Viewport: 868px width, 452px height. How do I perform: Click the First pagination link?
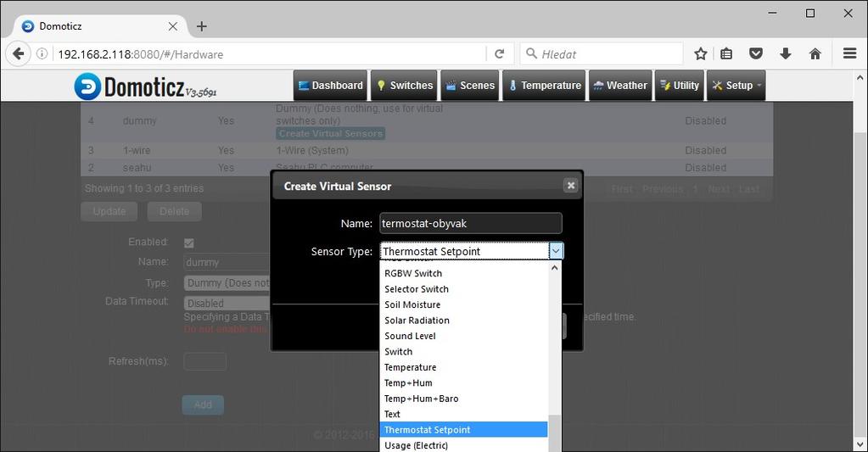[622, 189]
